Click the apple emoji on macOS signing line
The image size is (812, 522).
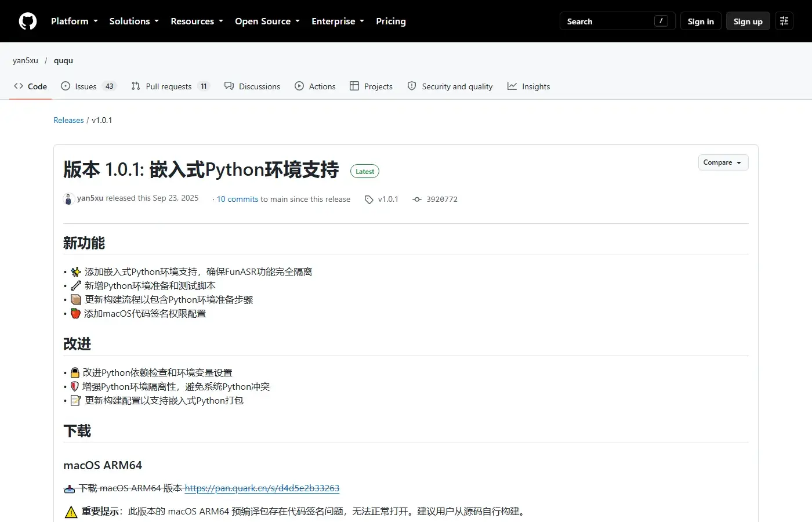(76, 313)
